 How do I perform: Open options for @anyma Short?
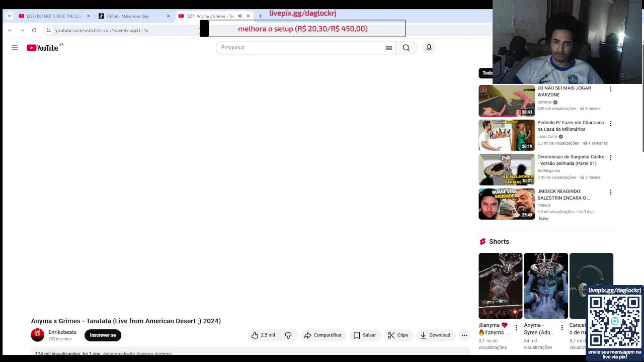[516, 328]
